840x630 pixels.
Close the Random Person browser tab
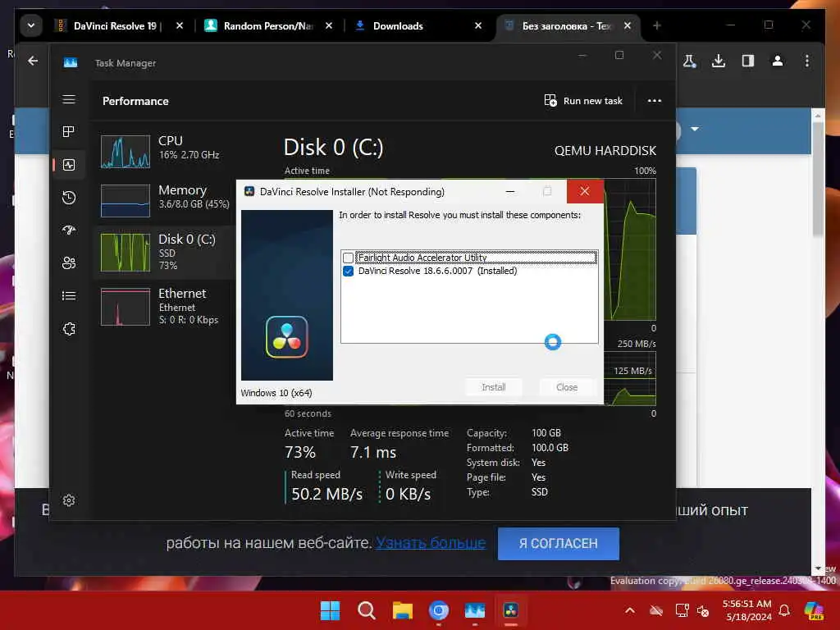click(x=329, y=25)
